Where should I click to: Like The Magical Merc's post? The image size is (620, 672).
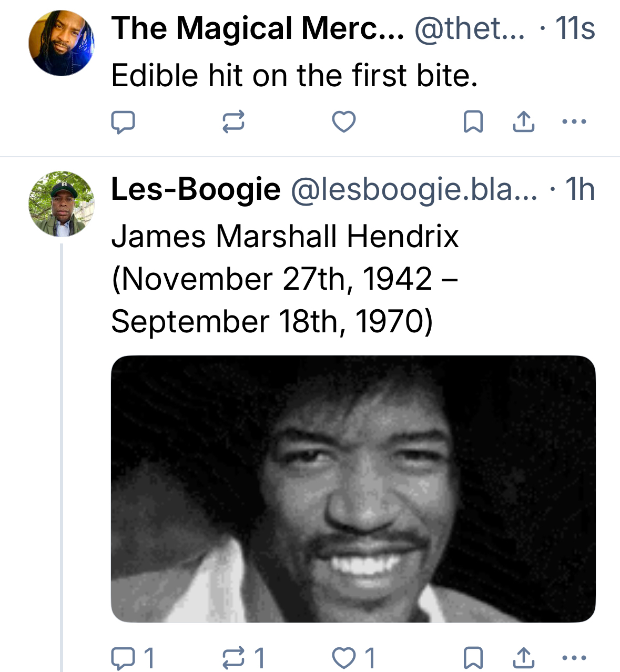point(344,122)
